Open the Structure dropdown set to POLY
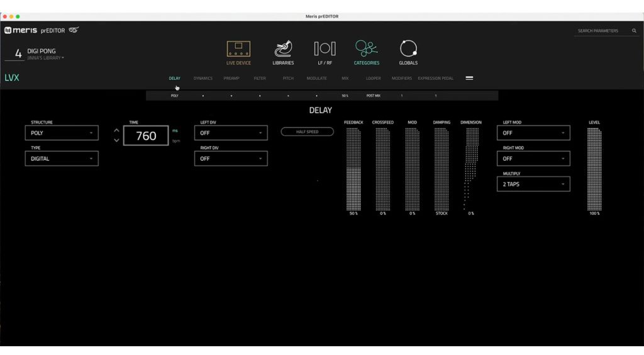Screen dimensions: 644x355 [62, 133]
